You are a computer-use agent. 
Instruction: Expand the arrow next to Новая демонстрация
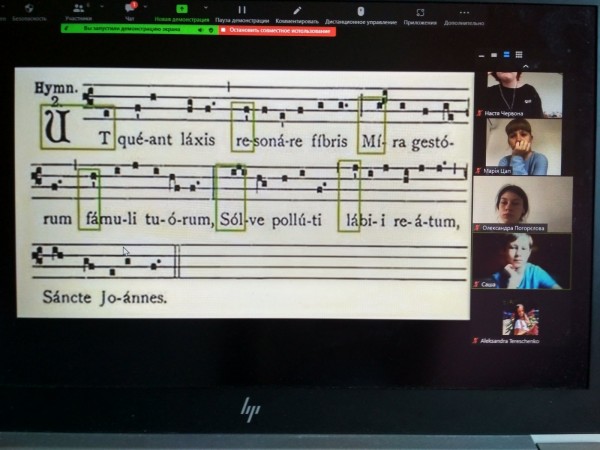pyautogui.click(x=205, y=8)
